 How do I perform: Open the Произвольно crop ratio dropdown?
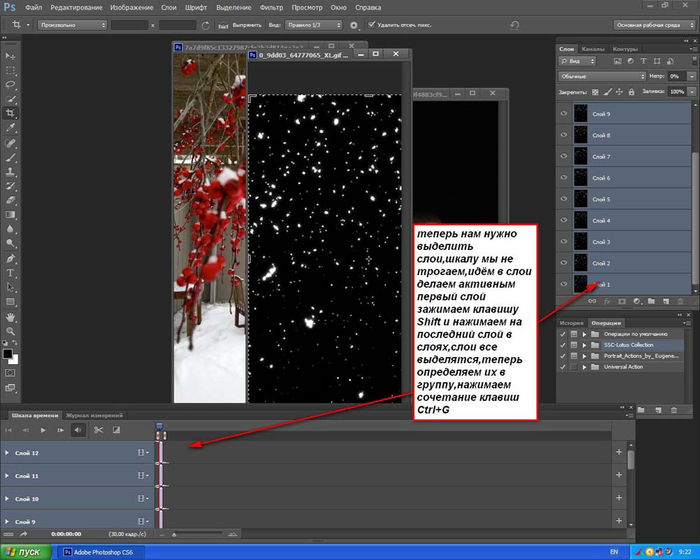[x=72, y=25]
